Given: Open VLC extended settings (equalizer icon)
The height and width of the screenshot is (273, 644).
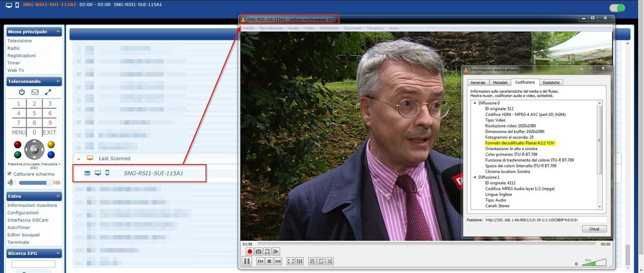Looking at the screenshot, I should pyautogui.click(x=300, y=261).
